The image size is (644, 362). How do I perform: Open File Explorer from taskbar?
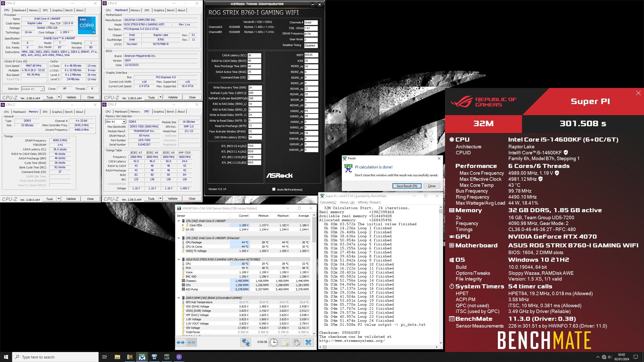[x=117, y=357]
